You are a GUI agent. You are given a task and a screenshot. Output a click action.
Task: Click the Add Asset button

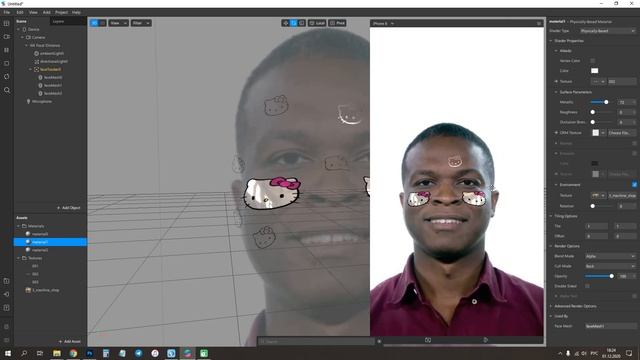click(x=69, y=341)
